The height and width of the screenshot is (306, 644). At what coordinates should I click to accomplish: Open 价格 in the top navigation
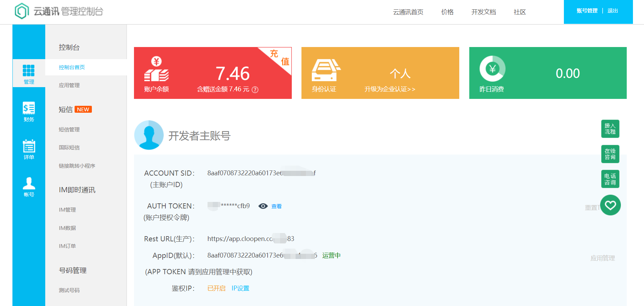click(x=448, y=12)
